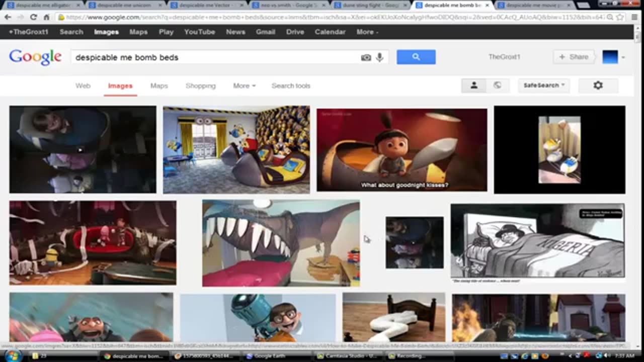Open the Windows Start orb
Image resolution: width=644 pixels, height=362 pixels.
pyautogui.click(x=12, y=356)
